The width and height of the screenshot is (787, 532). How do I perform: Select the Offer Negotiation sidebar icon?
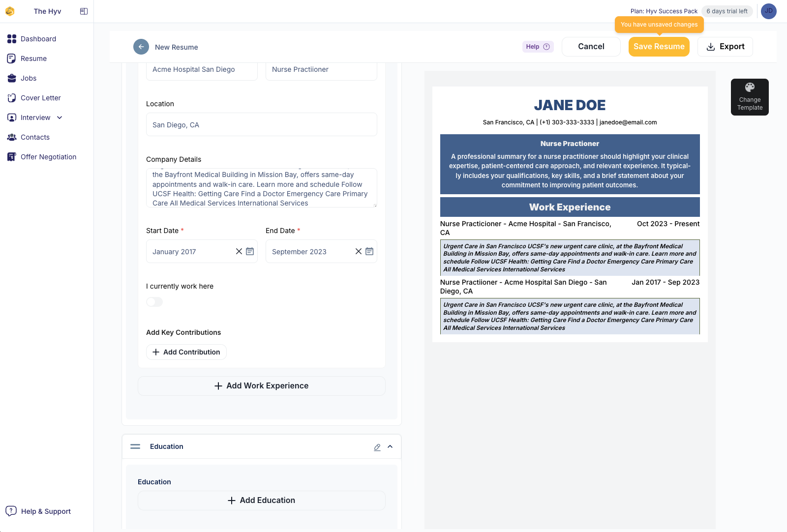point(12,156)
